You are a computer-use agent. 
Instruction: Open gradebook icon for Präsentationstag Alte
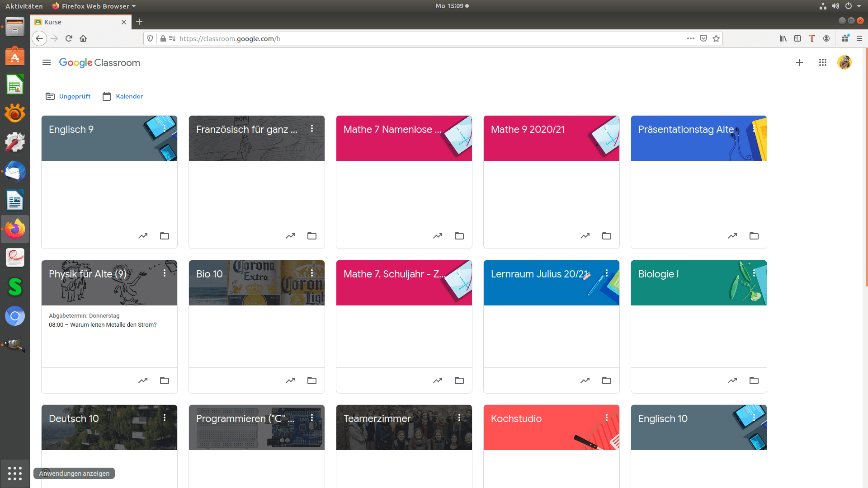click(732, 236)
